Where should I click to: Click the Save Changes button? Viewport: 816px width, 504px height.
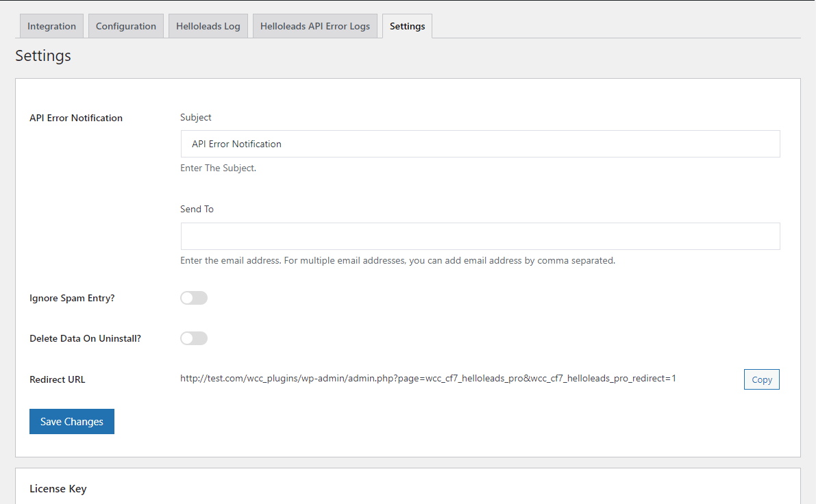point(72,421)
